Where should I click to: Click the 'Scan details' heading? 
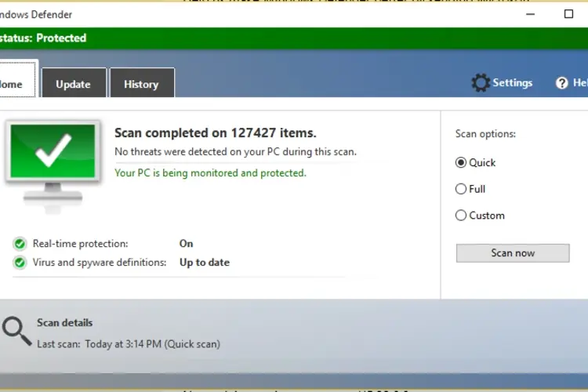tap(64, 322)
